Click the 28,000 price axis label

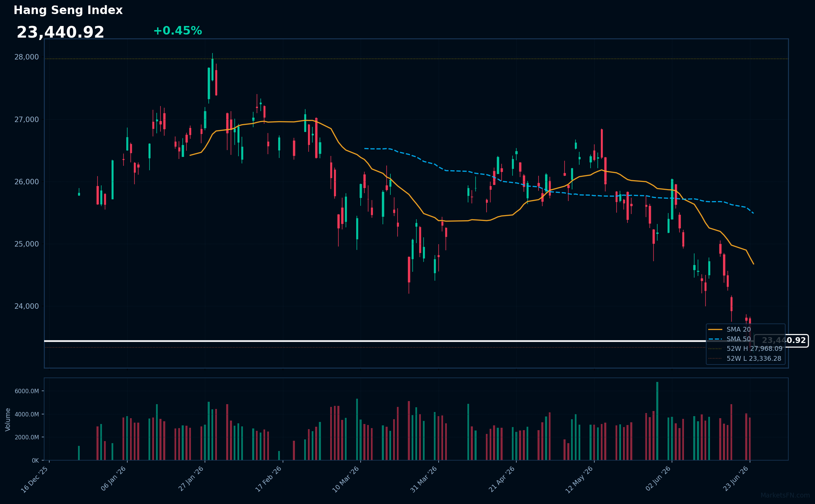[26, 57]
